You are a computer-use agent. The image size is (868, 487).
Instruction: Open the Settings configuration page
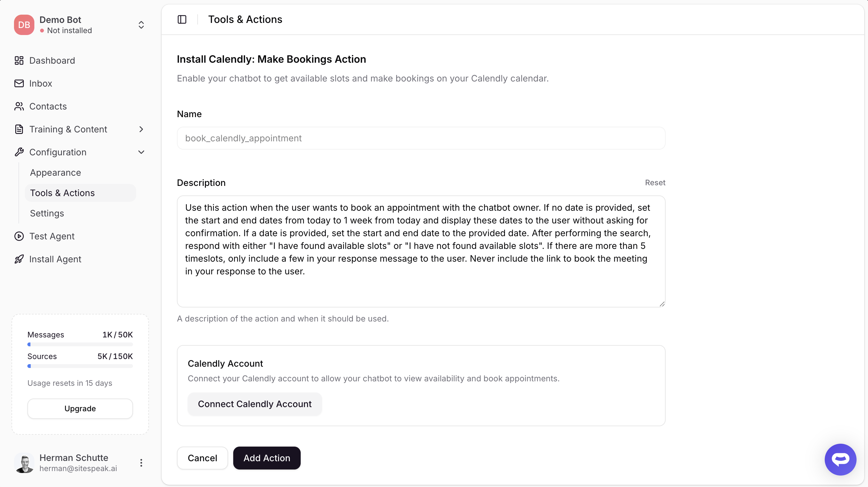47,213
